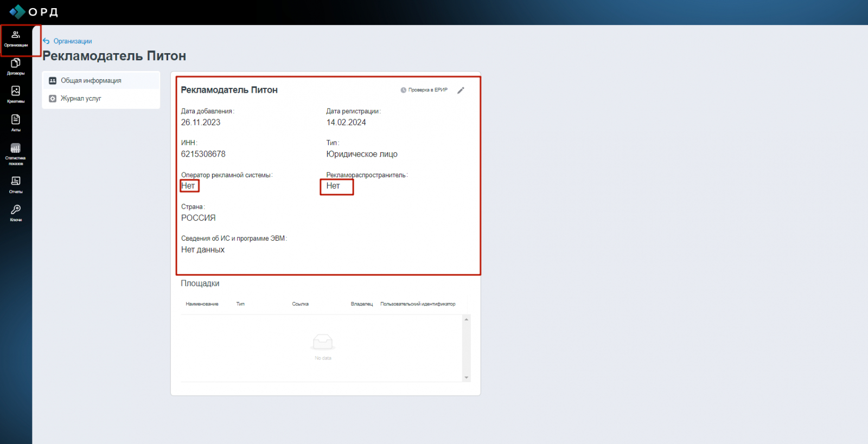Viewport: 868px width, 444px height.
Task: Click the Ссылка column header
Action: click(x=301, y=304)
